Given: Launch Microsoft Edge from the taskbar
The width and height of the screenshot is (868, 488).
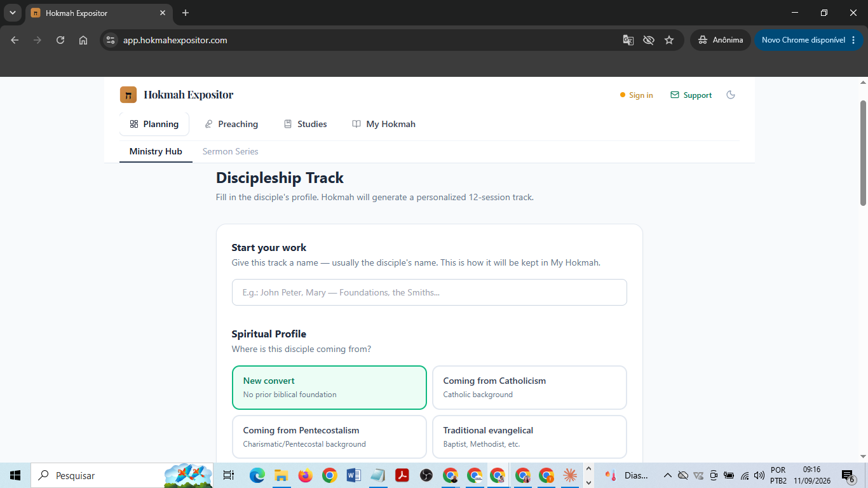Looking at the screenshot, I should pyautogui.click(x=257, y=475).
